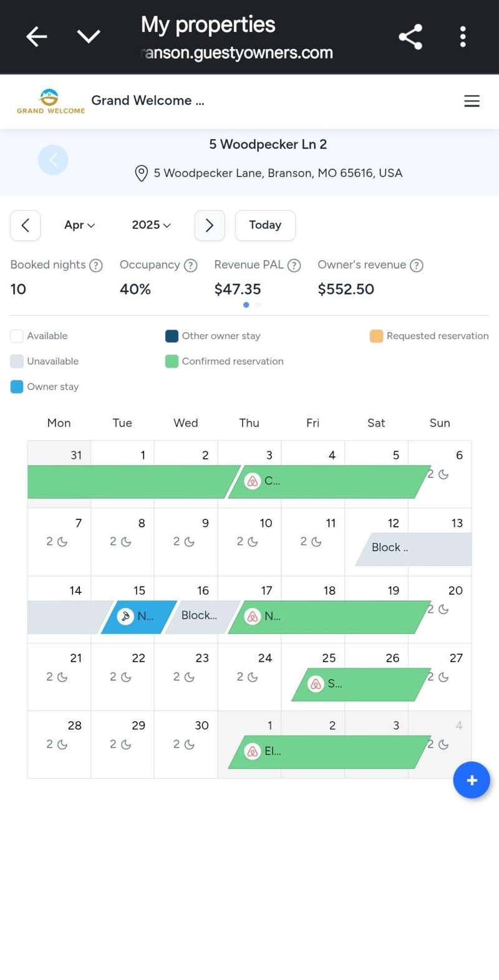Click the Occupancy help icon
Image resolution: width=499 pixels, height=980 pixels.
tap(191, 266)
